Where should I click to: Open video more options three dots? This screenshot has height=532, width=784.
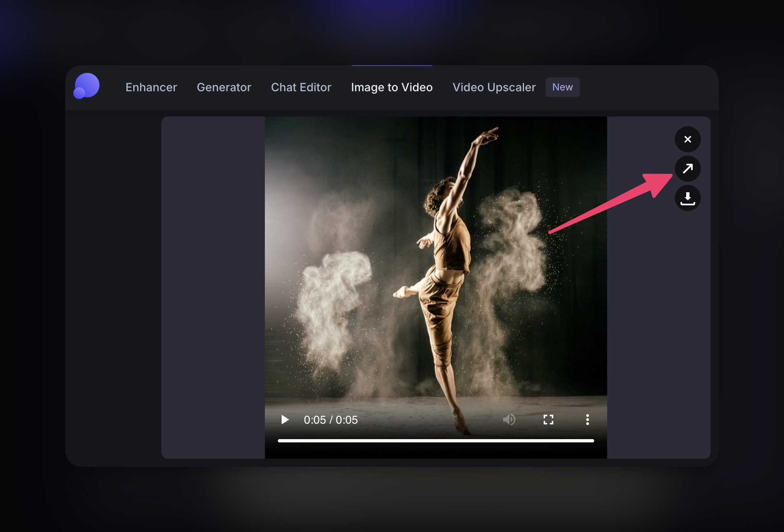(x=587, y=420)
